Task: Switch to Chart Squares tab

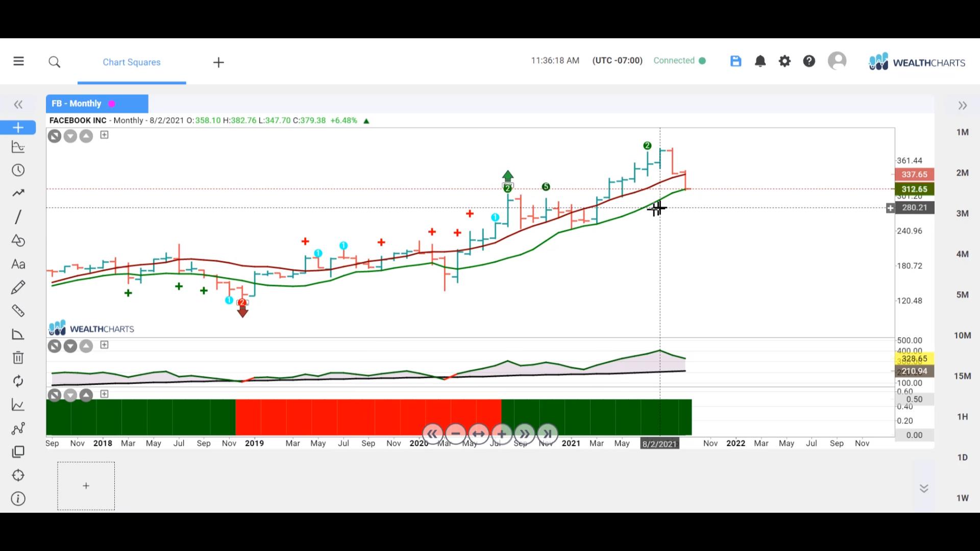Action: (132, 62)
